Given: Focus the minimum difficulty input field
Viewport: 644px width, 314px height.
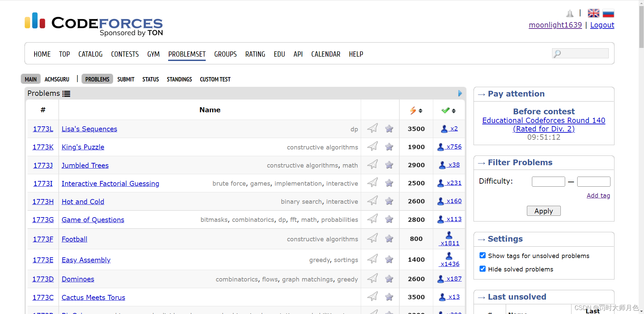Looking at the screenshot, I should (548, 182).
